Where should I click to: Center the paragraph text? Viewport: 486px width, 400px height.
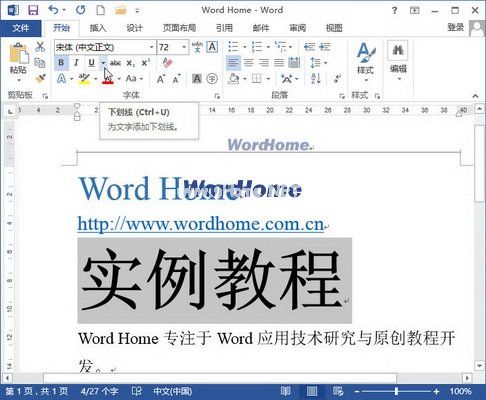(249, 62)
